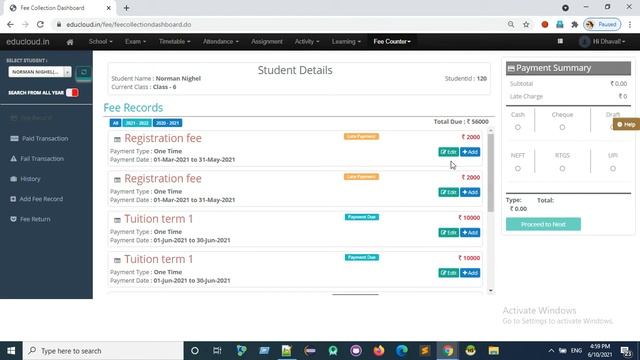Edit second Tuition term 1 record
This screenshot has width=640, height=360.
point(449,273)
